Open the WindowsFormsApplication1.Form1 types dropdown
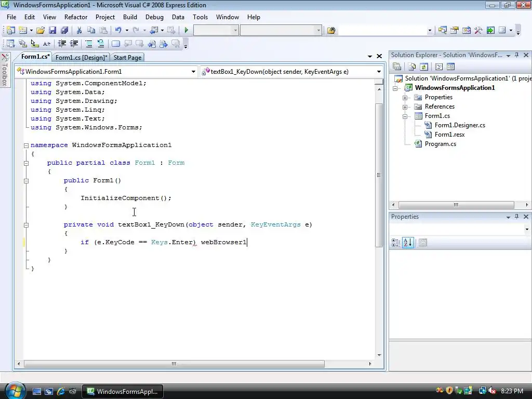This screenshot has width=532, height=399. click(193, 72)
